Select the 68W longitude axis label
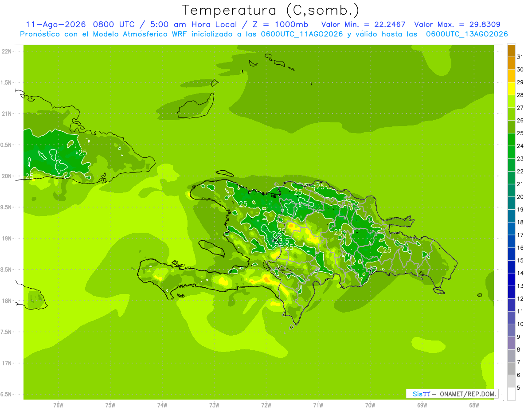The image size is (532, 411). pyautogui.click(x=473, y=405)
